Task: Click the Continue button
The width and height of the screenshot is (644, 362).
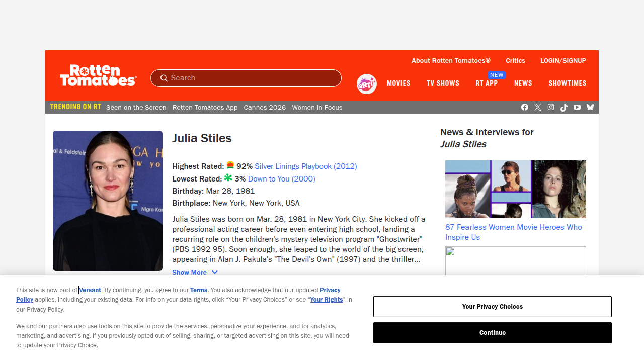Action: click(x=493, y=333)
